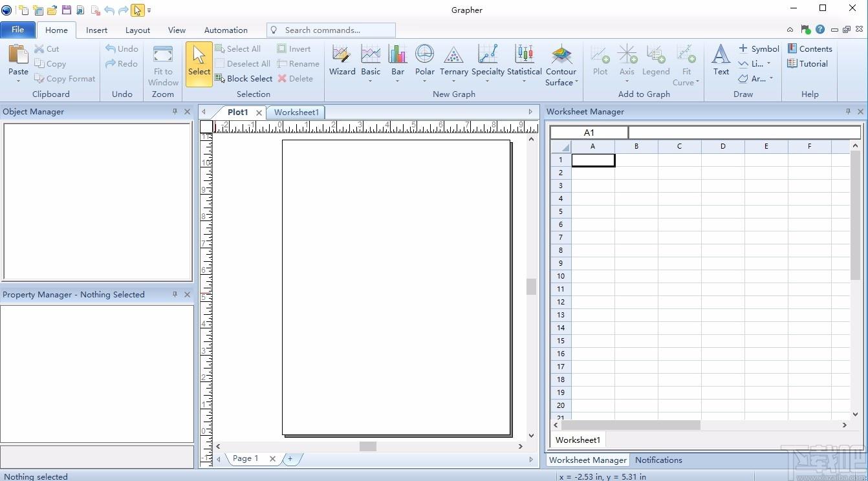The width and height of the screenshot is (868, 481).
Task: Click the plot vertical scrollbar thumb
Action: (532, 286)
